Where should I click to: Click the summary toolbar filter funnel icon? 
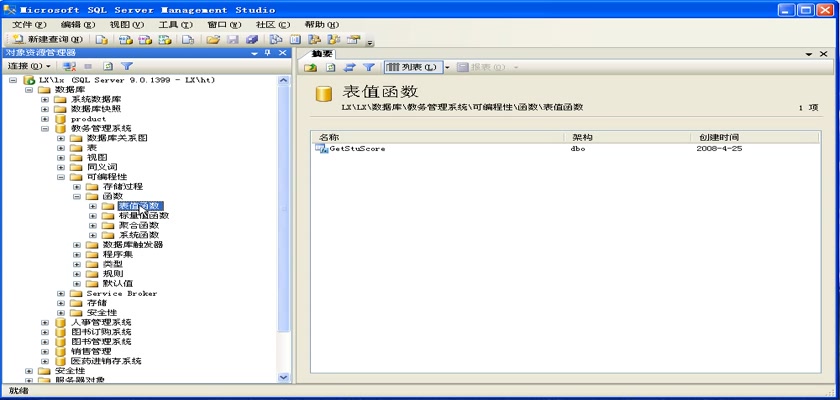pos(369,67)
